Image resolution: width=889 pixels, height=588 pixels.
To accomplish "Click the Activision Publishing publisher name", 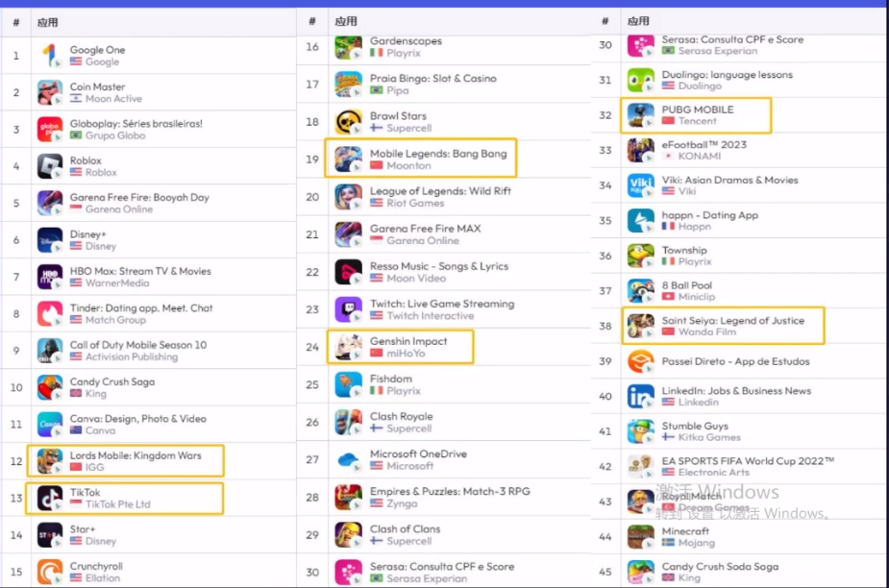I will (132, 356).
